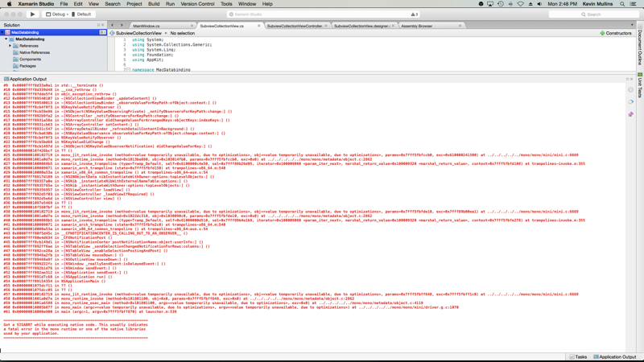
Task: Click the volume icon in the menu bar
Action: [539, 4]
